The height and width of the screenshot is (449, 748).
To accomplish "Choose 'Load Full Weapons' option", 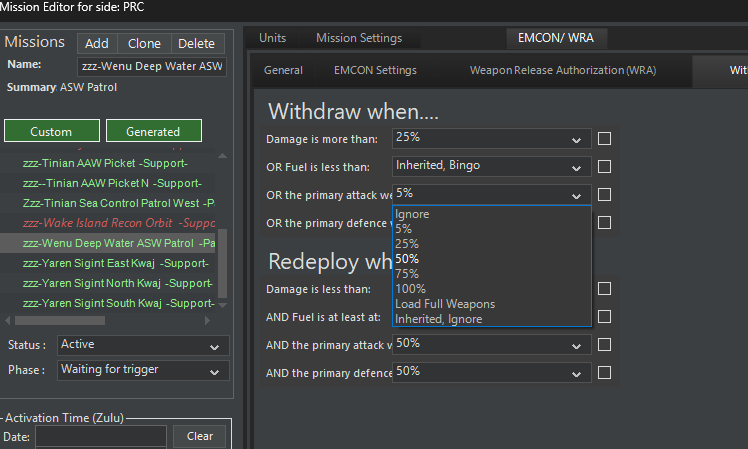I will point(445,304).
